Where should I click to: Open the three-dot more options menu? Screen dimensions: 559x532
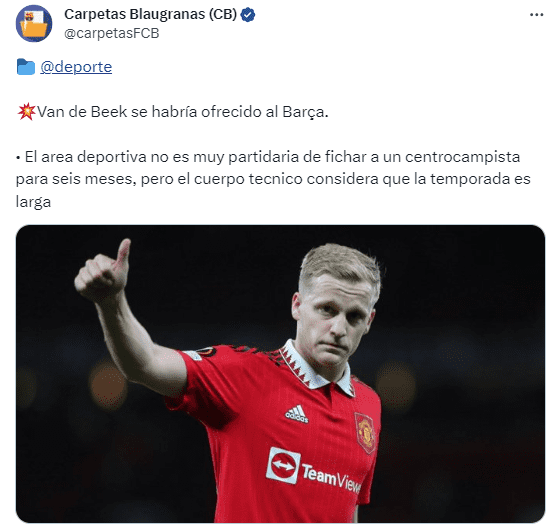point(536,15)
